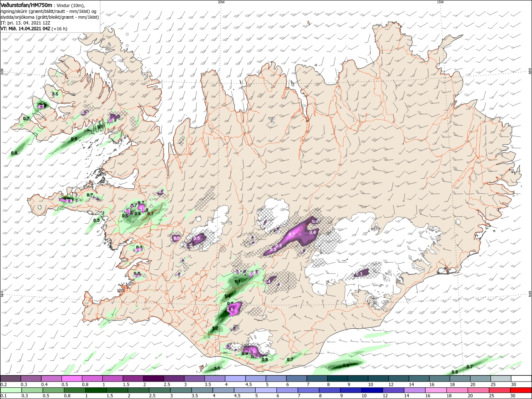The height and width of the screenshot is (399, 532).
Task: Choose the bright pink 0.5 snow legend swatch
Action: [71, 379]
